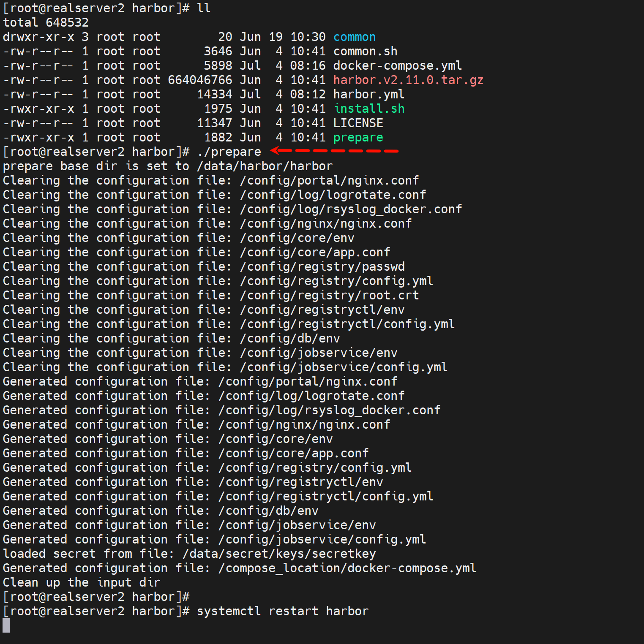Screen dimensions: 644x644
Task: Click the terminal cursor block
Action: click(6, 625)
